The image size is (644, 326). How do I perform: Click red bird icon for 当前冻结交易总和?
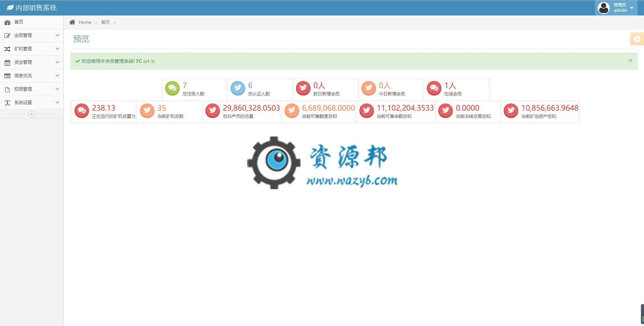coord(446,111)
